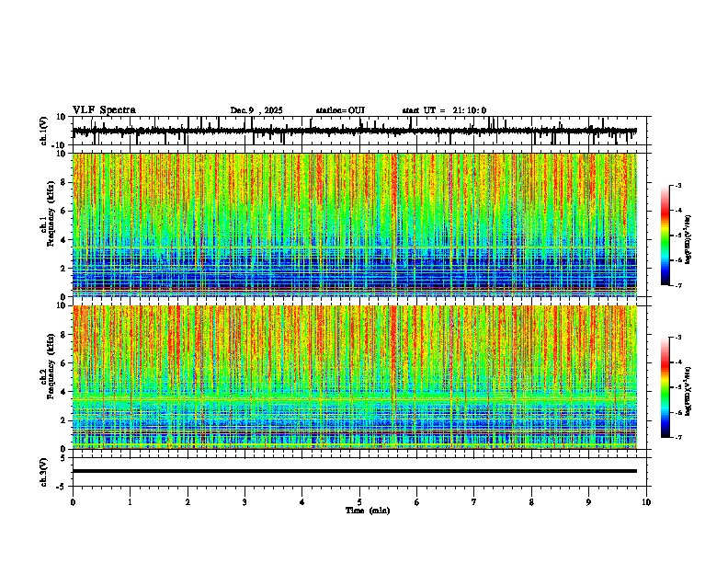
Task: Click the flat ch.3 voltage trace
Action: [354, 471]
